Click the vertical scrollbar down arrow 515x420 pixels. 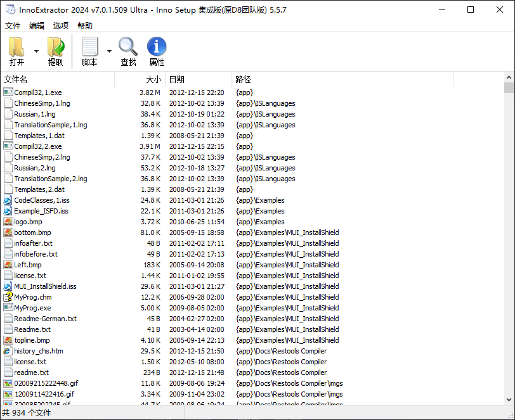[509, 400]
